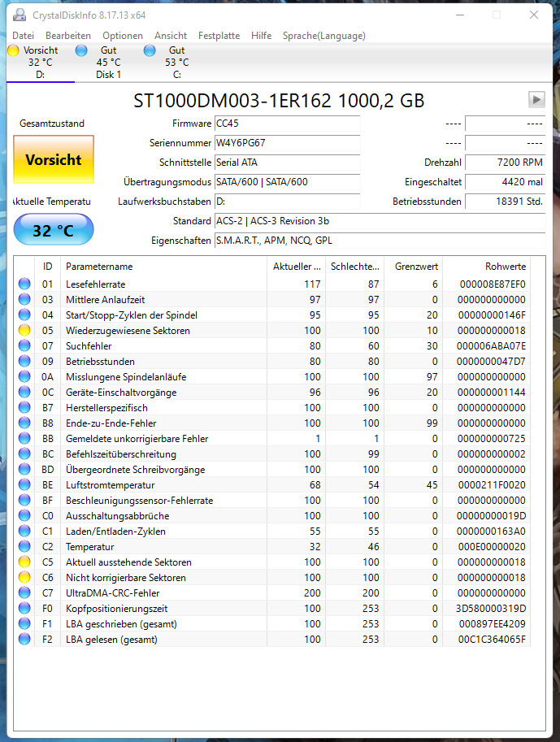
Task: Select the Gut 45 °C Disk 1 tab
Action: 108,63
